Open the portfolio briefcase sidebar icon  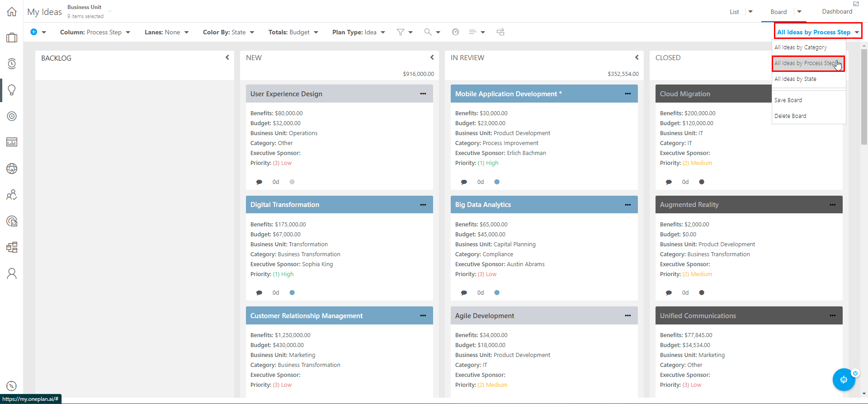pos(12,38)
